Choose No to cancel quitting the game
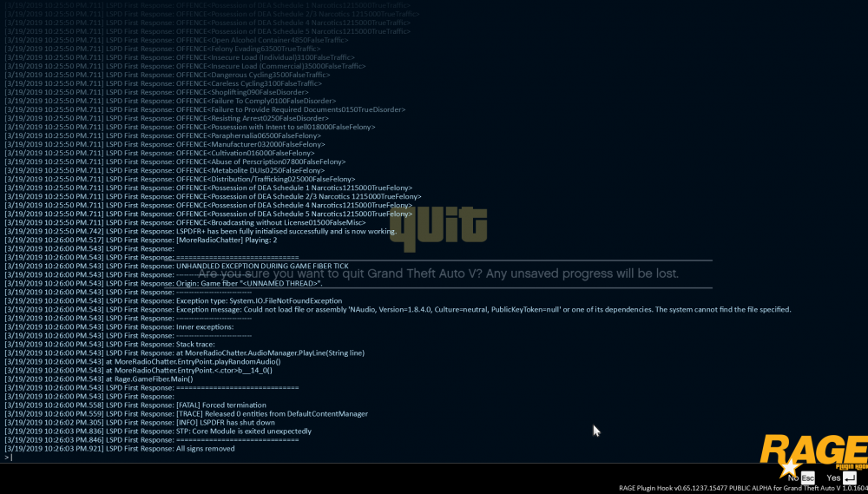The height and width of the screenshot is (494, 868). point(801,478)
